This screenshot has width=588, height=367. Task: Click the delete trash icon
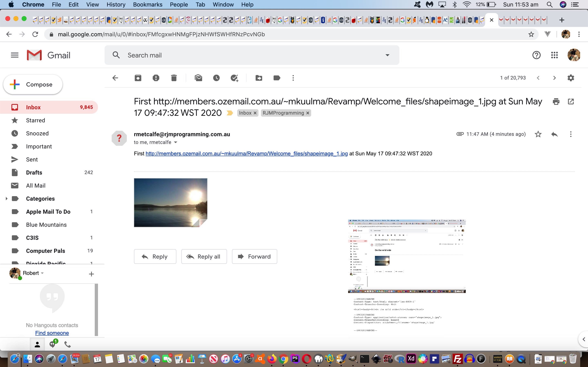coord(174,78)
